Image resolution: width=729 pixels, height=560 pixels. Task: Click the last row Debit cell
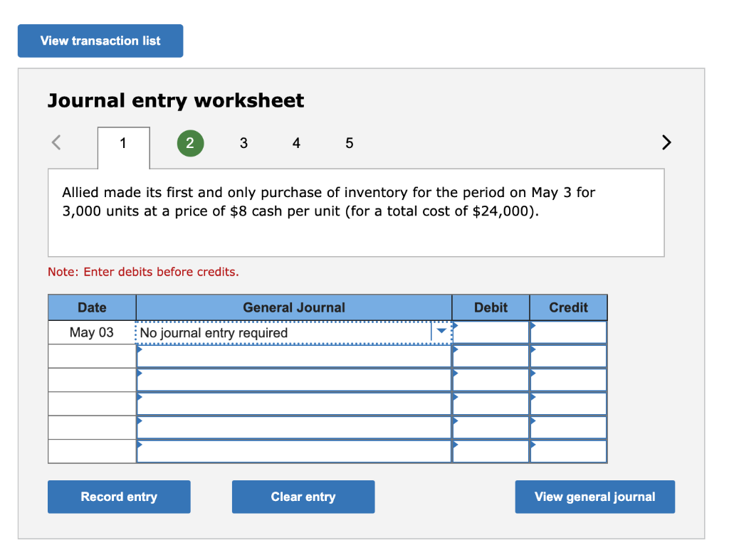491,451
